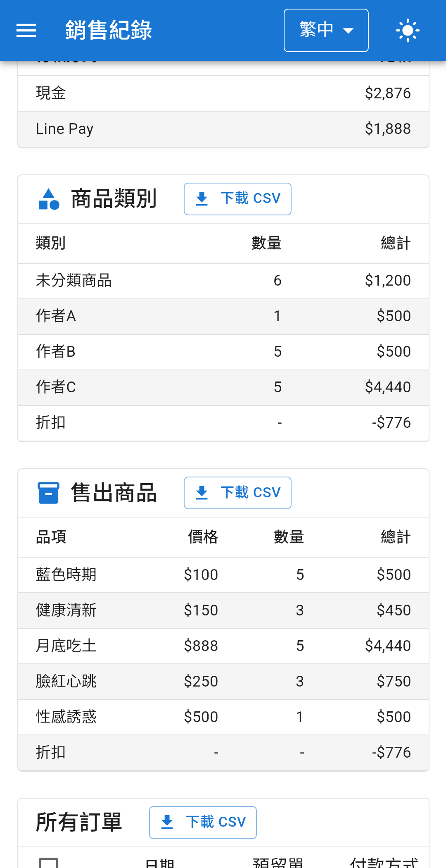Click download arrow icon in 所有訂單 button

pyautogui.click(x=167, y=822)
